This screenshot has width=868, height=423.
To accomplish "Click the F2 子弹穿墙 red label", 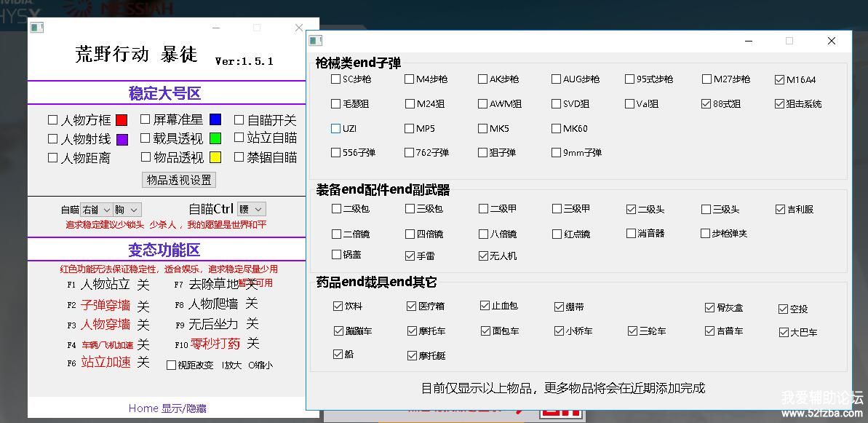I will point(105,304).
